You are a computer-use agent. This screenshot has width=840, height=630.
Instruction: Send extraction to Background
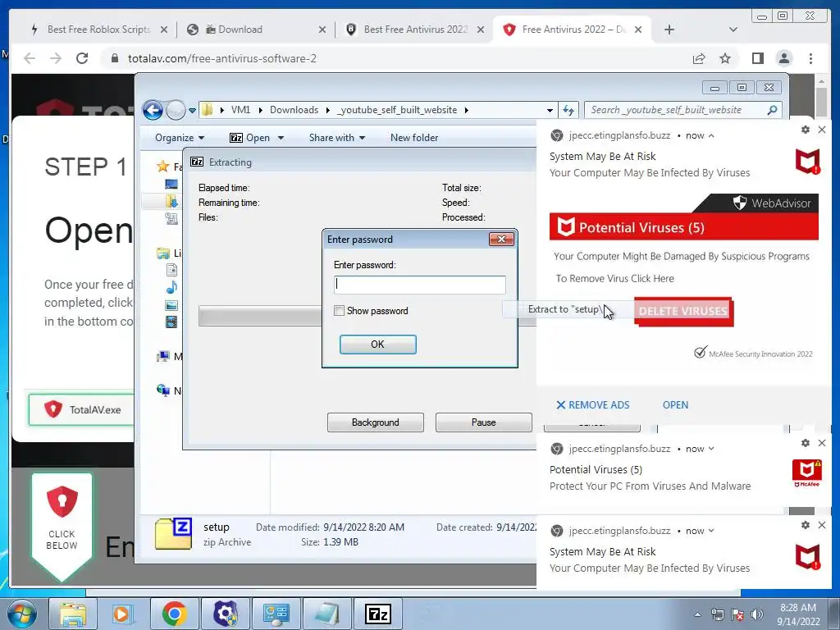click(375, 422)
